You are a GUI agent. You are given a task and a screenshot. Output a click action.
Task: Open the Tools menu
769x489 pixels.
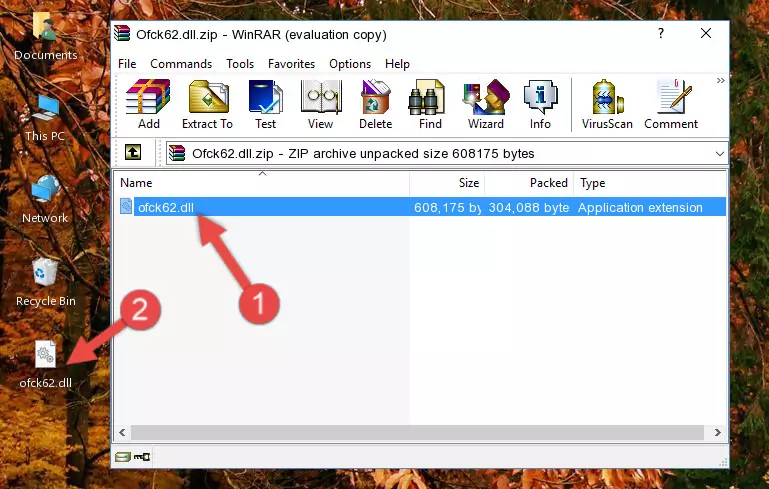(240, 64)
